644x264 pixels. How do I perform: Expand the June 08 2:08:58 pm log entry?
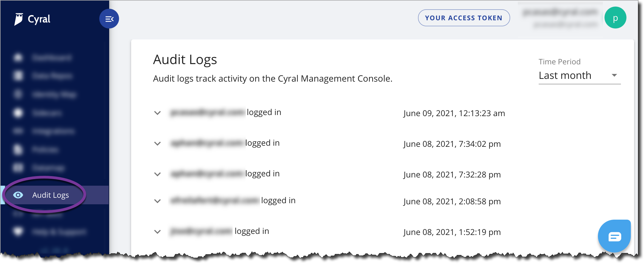(157, 201)
